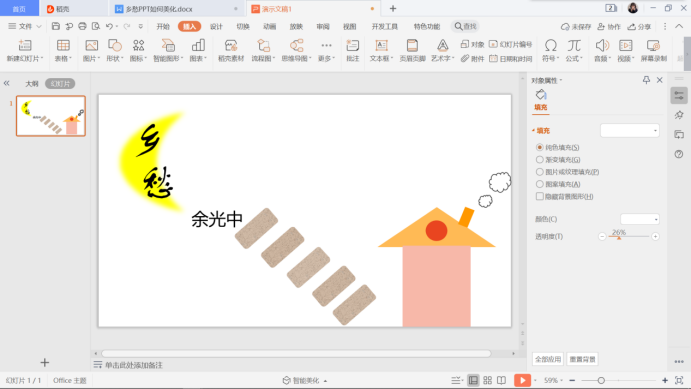This screenshot has width=691, height=389.
Task: Check 隐藏背景图形 checkbox
Action: coord(539,196)
